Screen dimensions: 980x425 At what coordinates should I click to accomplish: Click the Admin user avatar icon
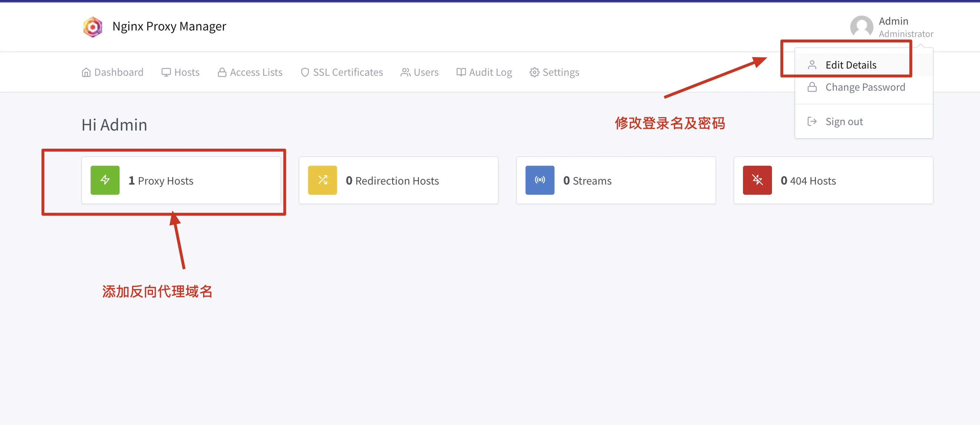click(x=861, y=26)
